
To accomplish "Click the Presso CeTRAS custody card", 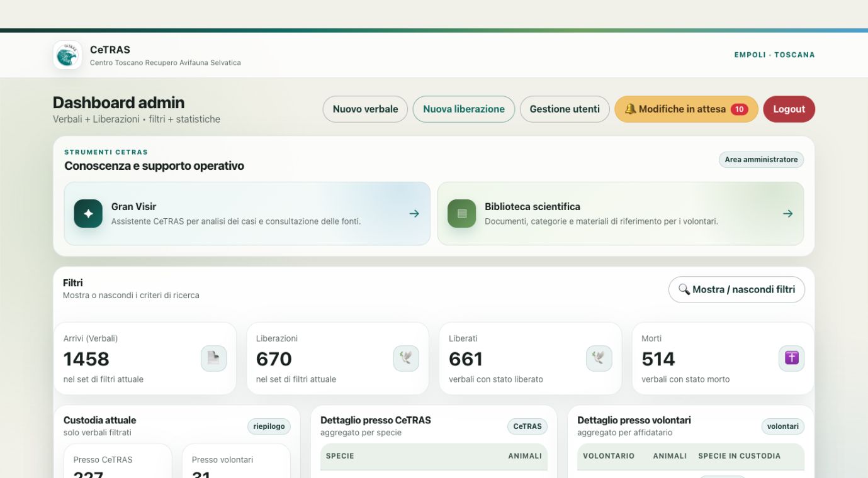I will point(118,461).
